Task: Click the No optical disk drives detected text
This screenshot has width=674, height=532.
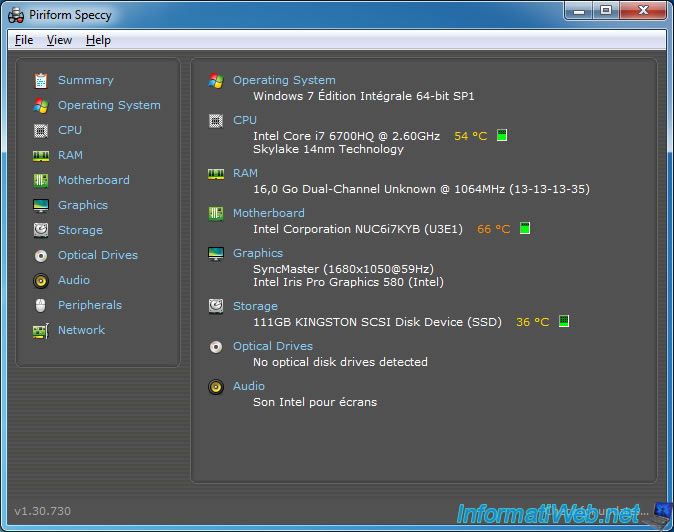Action: click(340, 362)
